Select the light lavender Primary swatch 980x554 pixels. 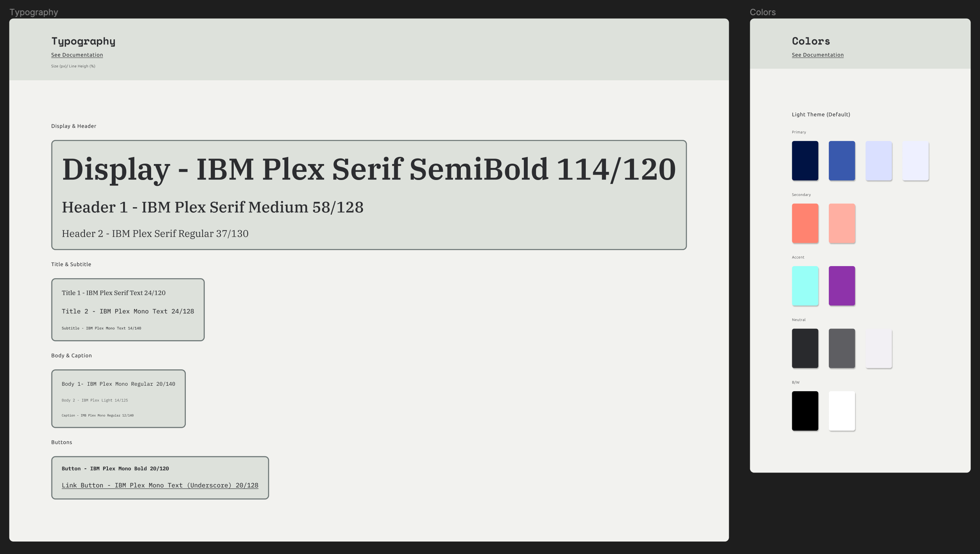click(878, 161)
